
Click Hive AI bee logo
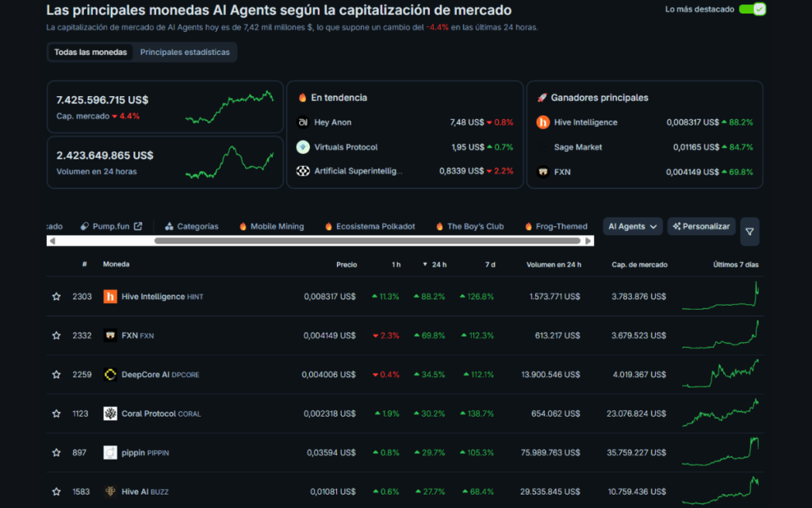pos(109,491)
